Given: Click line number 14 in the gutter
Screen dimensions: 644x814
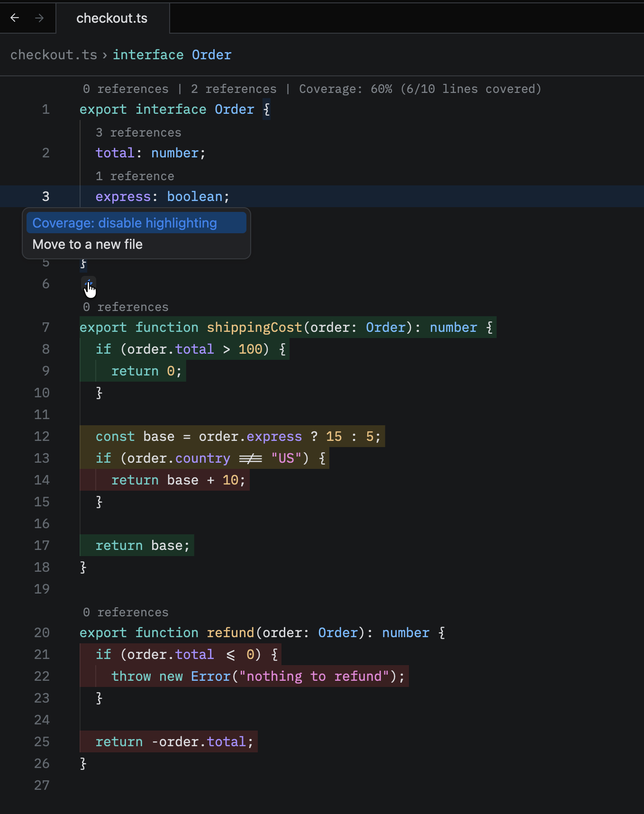Looking at the screenshot, I should pyautogui.click(x=42, y=480).
